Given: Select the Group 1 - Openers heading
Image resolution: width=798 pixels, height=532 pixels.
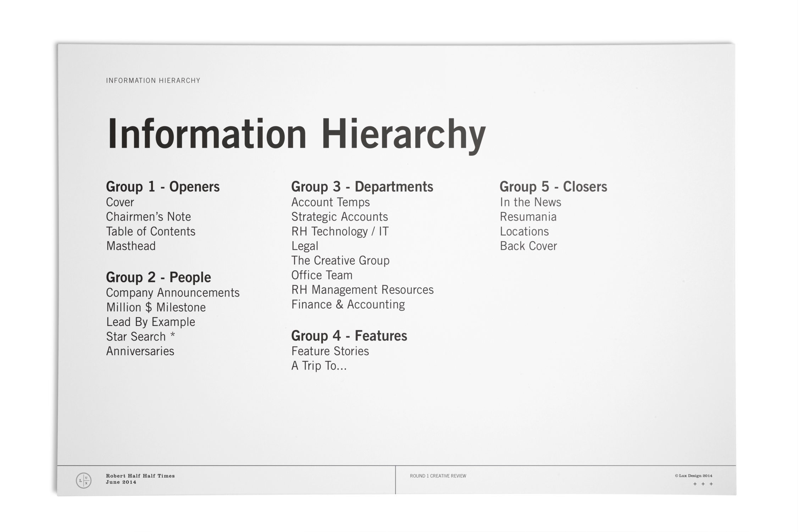Looking at the screenshot, I should click(x=163, y=187).
